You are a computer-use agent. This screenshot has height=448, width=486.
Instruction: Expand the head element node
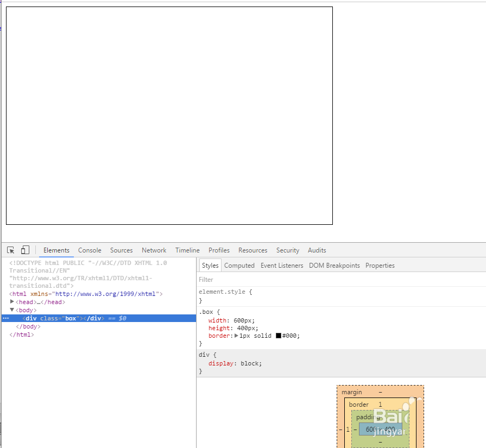[x=12, y=302]
